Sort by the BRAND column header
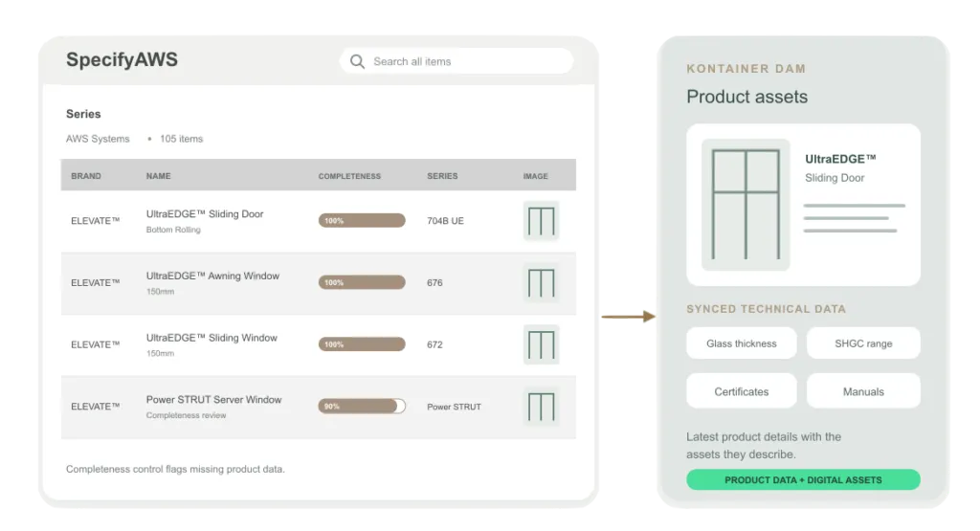980x531 pixels. pos(86,176)
